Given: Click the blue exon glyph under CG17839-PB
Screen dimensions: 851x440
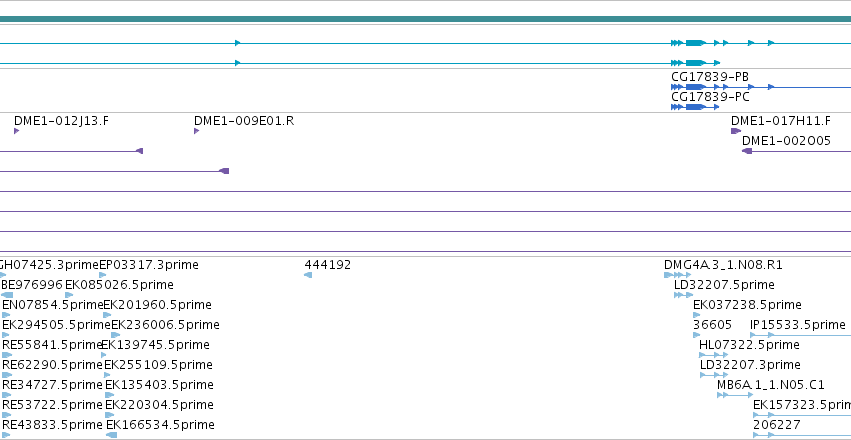Looking at the screenshot, I should click(x=695, y=87).
